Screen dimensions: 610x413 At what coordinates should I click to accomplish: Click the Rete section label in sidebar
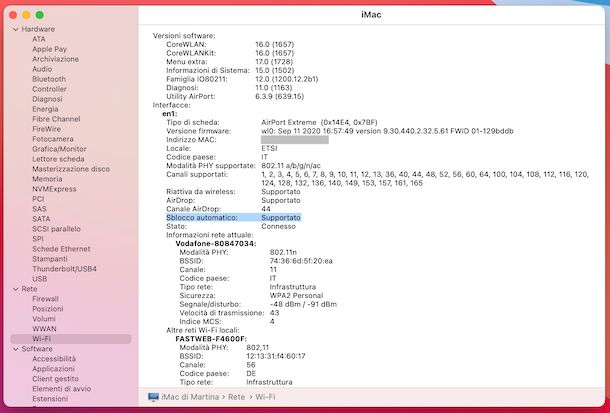pyautogui.click(x=30, y=289)
